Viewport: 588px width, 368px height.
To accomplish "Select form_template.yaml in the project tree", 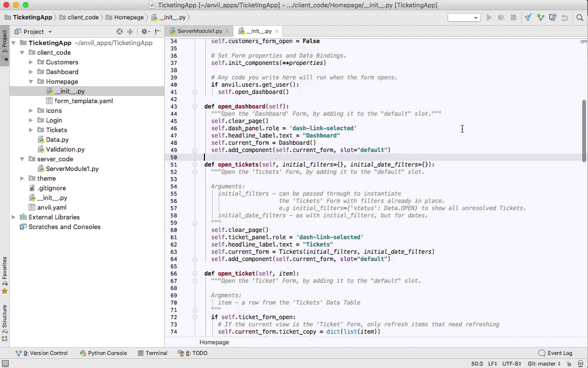I will [x=83, y=101].
